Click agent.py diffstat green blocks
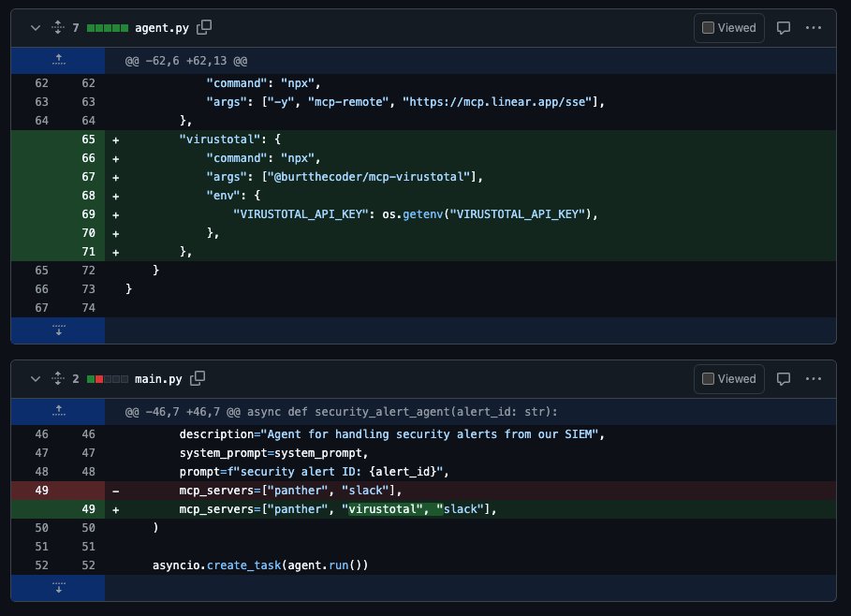 pos(108,28)
